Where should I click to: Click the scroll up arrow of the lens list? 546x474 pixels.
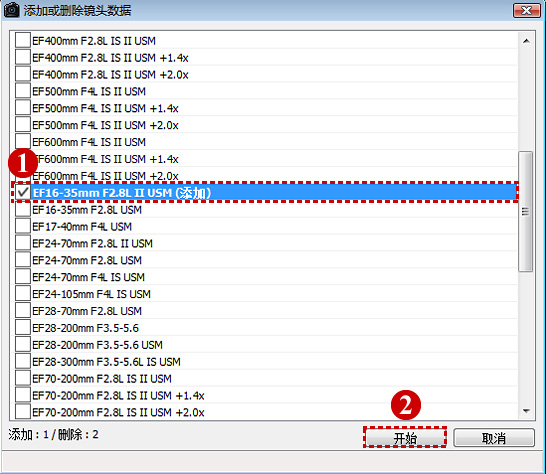[x=526, y=41]
